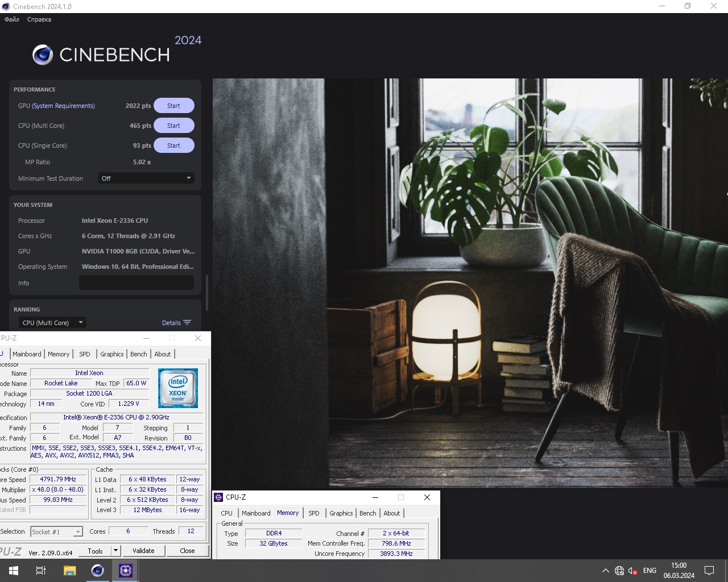Open the System Requirements link
This screenshot has height=582, width=728.
63,106
